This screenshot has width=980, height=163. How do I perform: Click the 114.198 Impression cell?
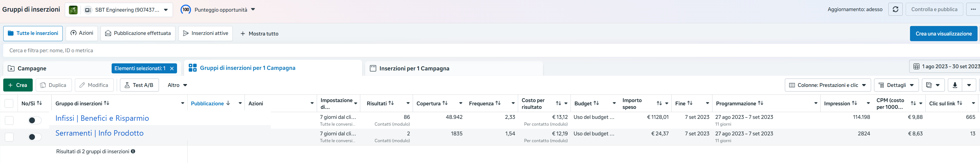click(x=861, y=117)
